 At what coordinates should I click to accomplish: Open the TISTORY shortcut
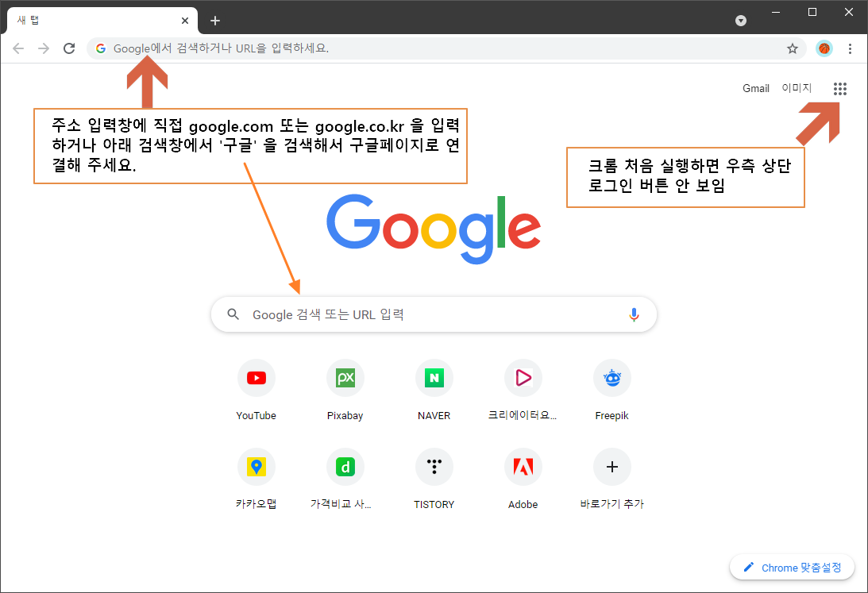(434, 479)
